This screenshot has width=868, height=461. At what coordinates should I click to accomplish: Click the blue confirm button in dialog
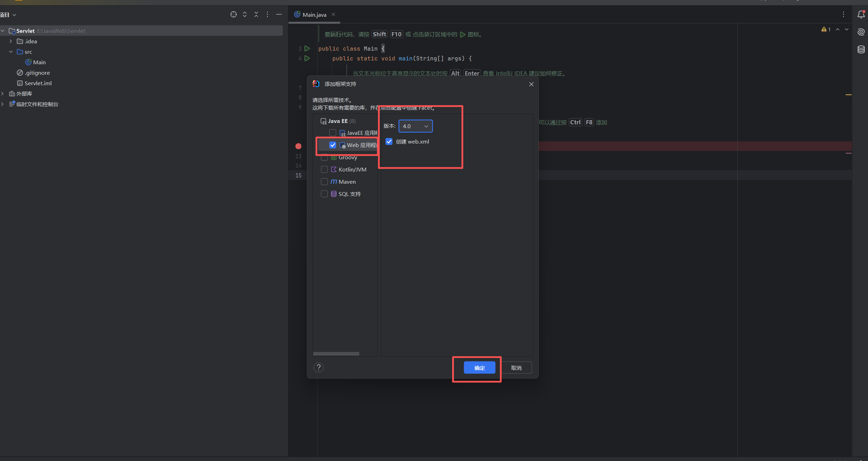pos(479,368)
